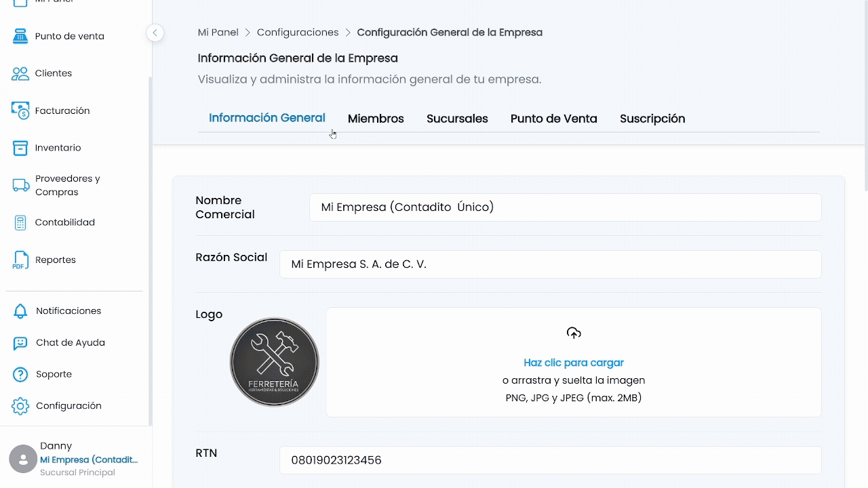The height and width of the screenshot is (488, 868).
Task: Click the Contabilidad calculator icon
Action: tap(20, 222)
